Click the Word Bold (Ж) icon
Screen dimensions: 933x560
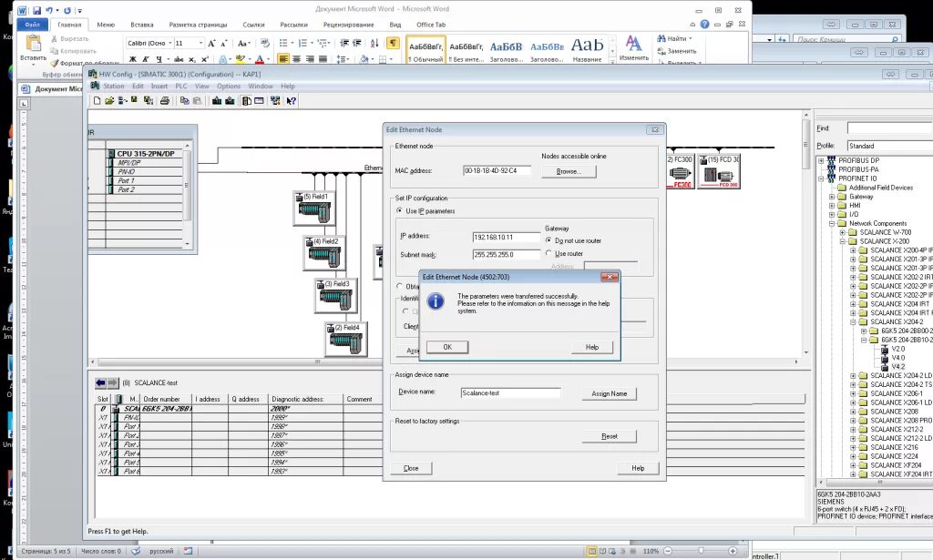click(x=133, y=59)
